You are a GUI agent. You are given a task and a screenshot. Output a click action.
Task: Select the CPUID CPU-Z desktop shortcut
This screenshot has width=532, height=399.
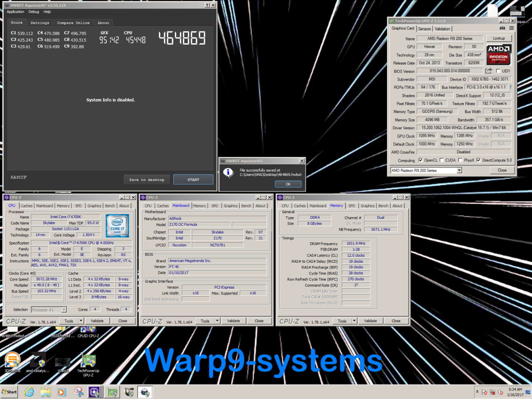click(88, 332)
